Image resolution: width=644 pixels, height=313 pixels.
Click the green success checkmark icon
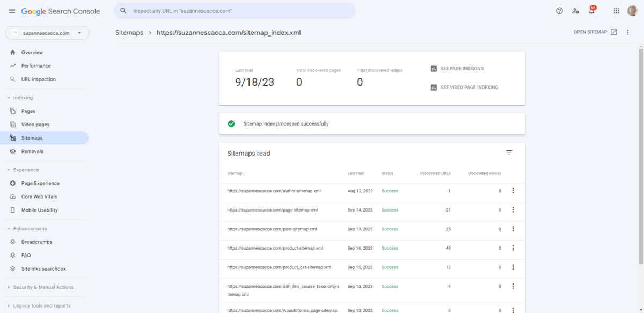click(231, 123)
